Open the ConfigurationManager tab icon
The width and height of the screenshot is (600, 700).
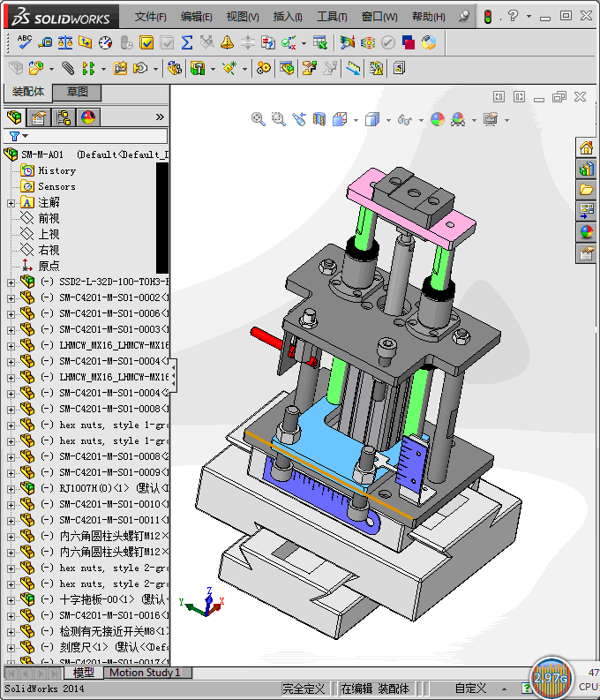point(64,117)
